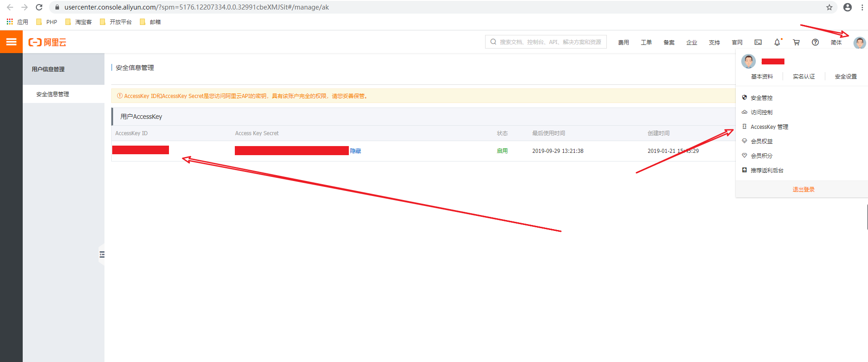Open the Cloud Shell terminal icon

pyautogui.click(x=758, y=42)
